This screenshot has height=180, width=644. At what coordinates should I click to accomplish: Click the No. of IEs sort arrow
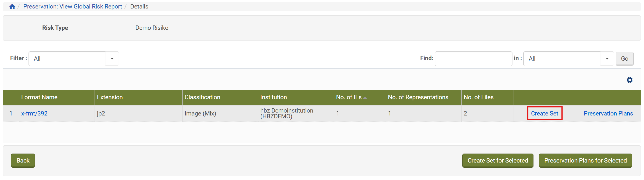coord(365,98)
